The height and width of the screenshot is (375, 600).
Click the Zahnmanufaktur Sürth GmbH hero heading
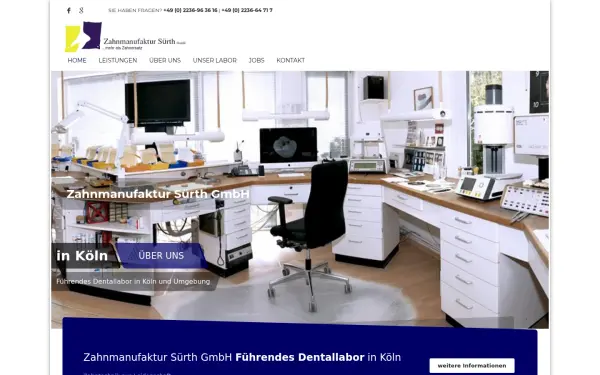coord(158,194)
